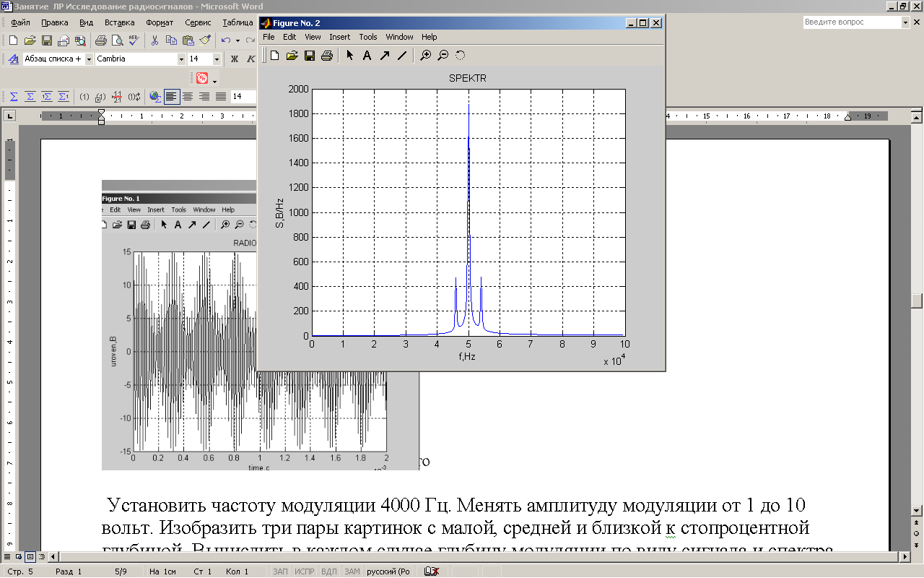Image resolution: width=924 pixels, height=578 pixels.
Task: Toggle italic К formatting
Action: [x=251, y=59]
